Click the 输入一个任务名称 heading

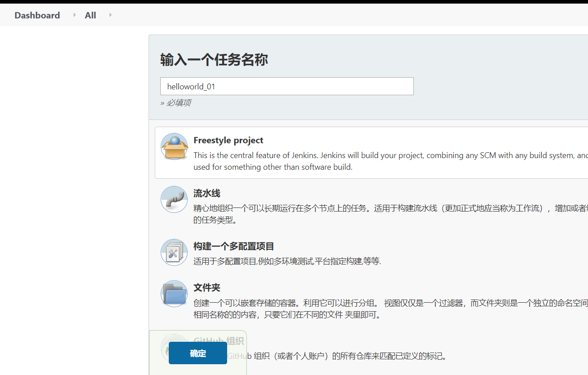214,60
